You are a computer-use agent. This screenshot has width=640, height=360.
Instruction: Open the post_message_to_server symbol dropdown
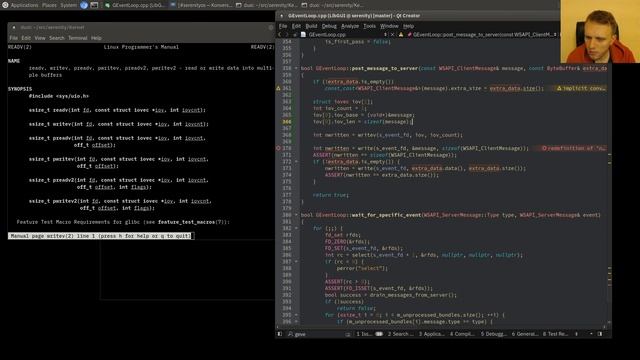click(x=482, y=35)
